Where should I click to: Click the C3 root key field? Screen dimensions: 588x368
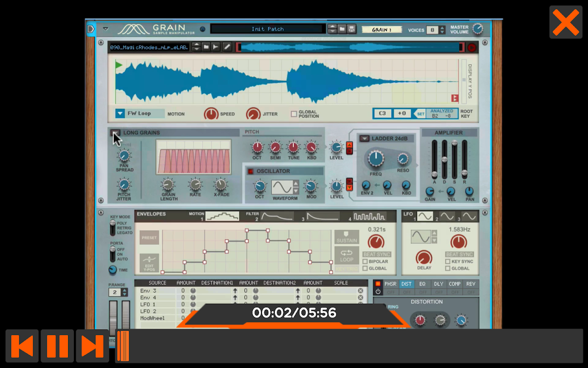[x=382, y=113]
